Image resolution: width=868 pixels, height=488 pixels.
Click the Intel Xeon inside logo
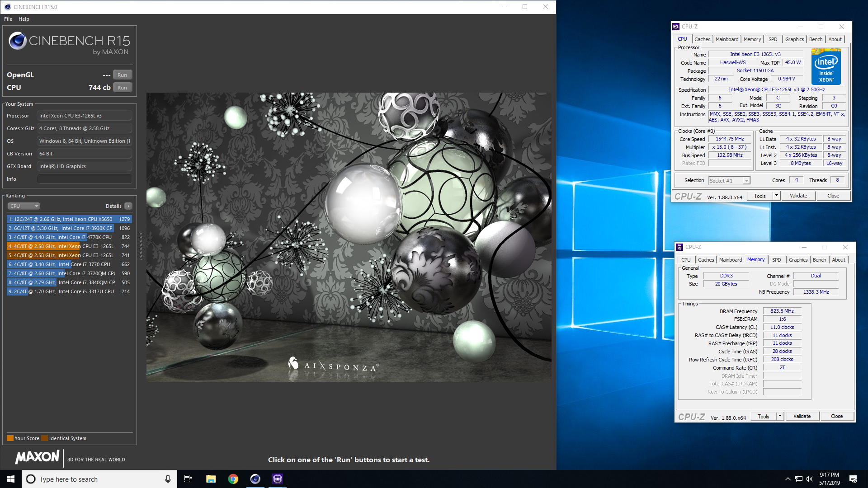tap(826, 67)
